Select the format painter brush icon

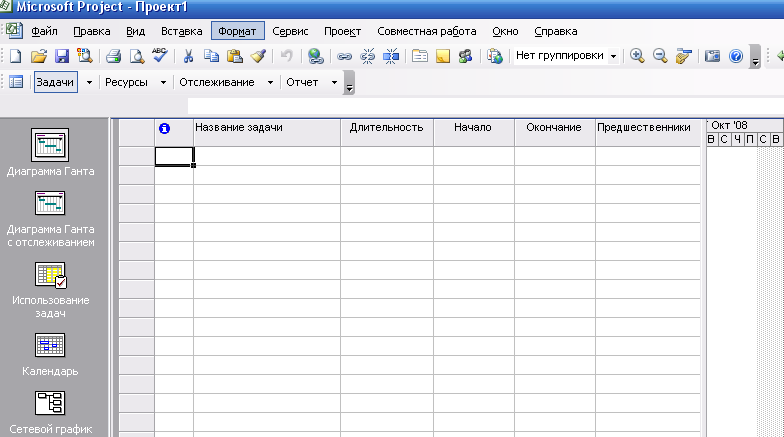click(258, 56)
